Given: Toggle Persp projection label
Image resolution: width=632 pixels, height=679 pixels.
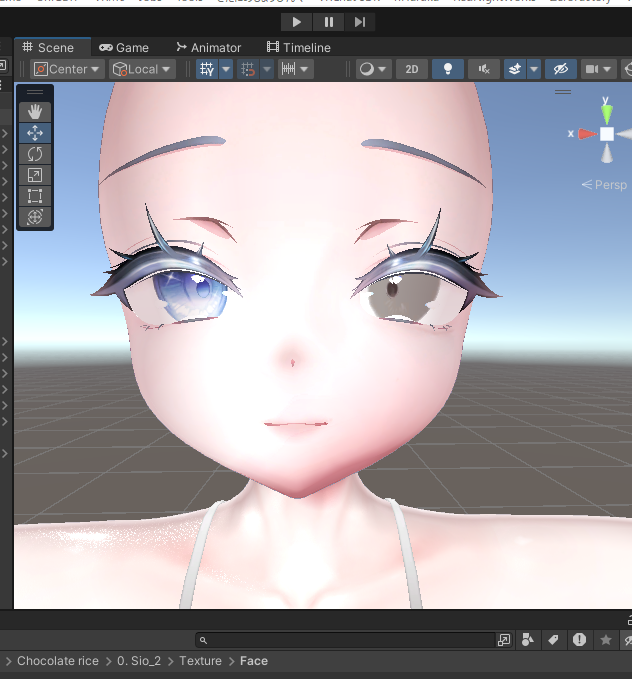Looking at the screenshot, I should point(605,185).
